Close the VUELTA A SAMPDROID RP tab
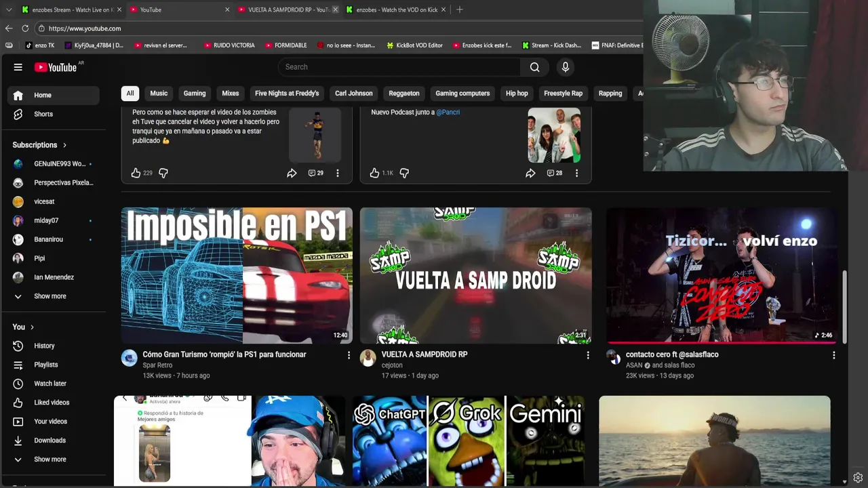Screen dimensions: 868x488 click(335, 9)
